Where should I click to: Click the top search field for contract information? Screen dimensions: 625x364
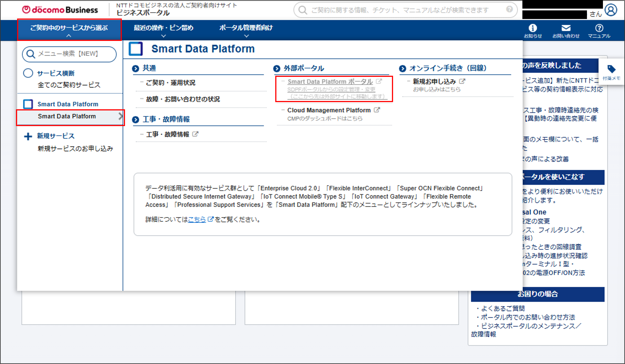tap(405, 10)
